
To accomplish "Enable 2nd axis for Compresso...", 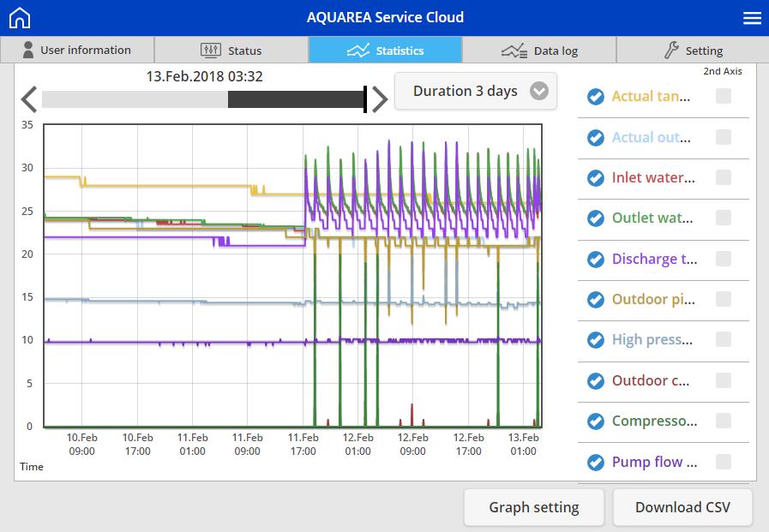I will (x=724, y=421).
